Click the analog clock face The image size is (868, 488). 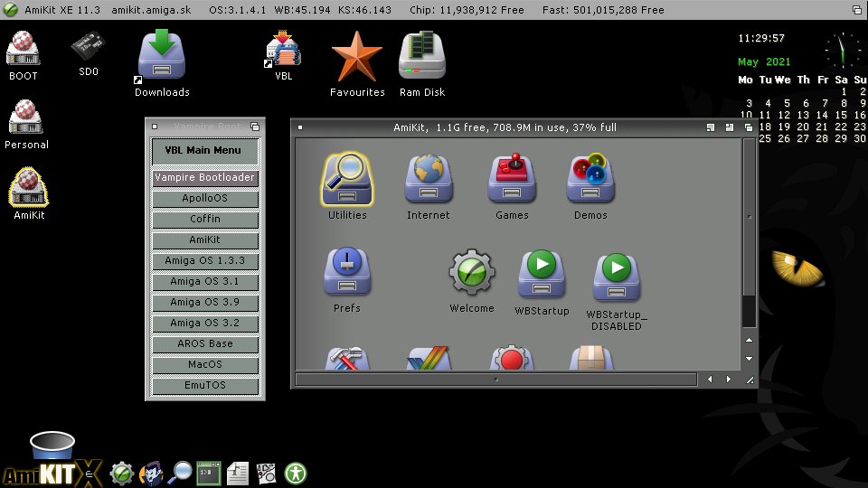pos(842,51)
